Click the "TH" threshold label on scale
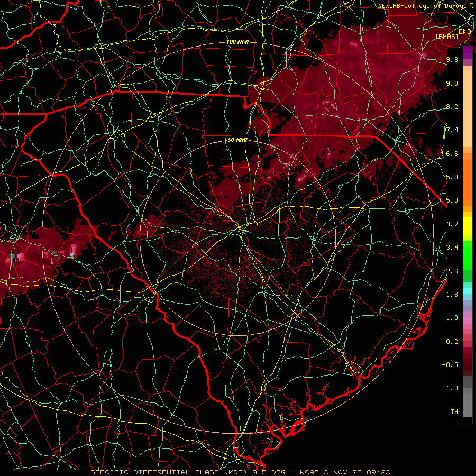Screen dimensions: 476x476 click(454, 412)
